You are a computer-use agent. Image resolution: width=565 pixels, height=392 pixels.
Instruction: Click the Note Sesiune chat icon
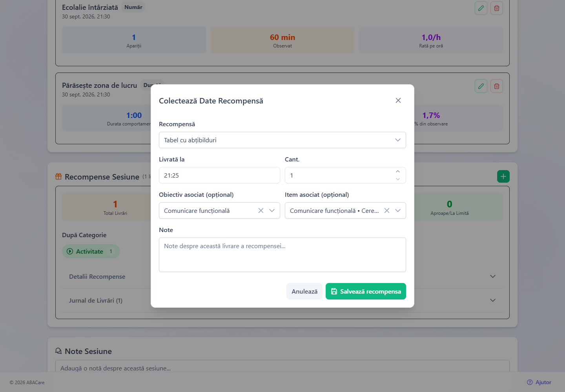tap(58, 351)
